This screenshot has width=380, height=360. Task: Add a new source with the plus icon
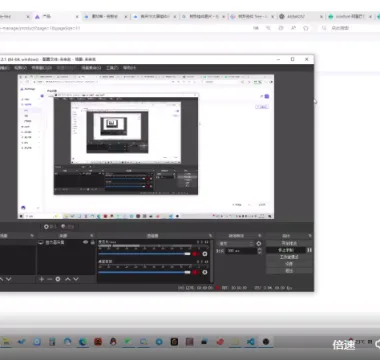41,279
